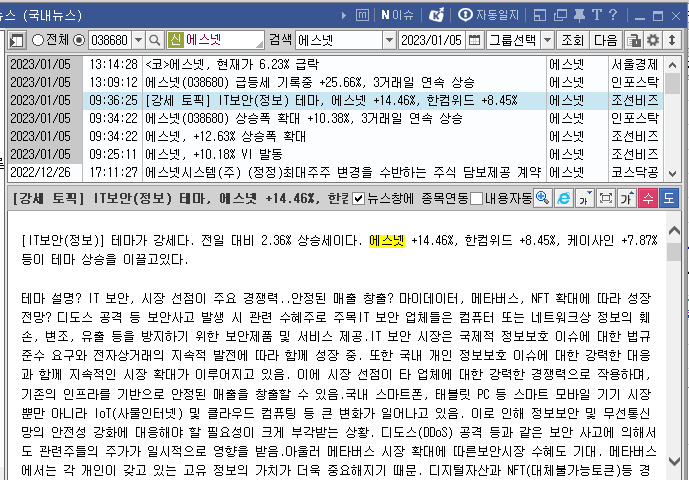Screen dimensions: 689x480
Task: Open the font T settings icon
Action: [596, 15]
